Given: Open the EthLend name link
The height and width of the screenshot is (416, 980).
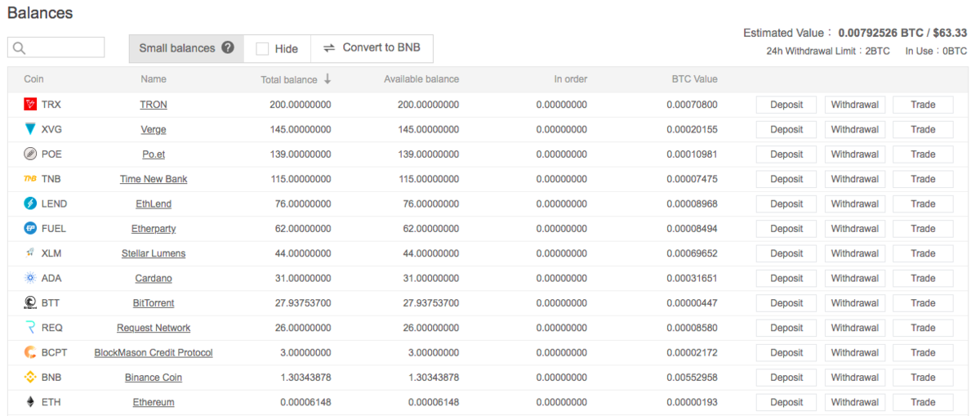Looking at the screenshot, I should pyautogui.click(x=154, y=204).
